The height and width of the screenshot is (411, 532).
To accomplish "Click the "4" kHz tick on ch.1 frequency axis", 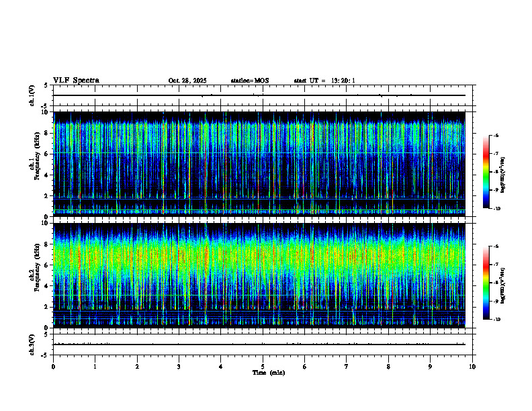I will (47, 175).
